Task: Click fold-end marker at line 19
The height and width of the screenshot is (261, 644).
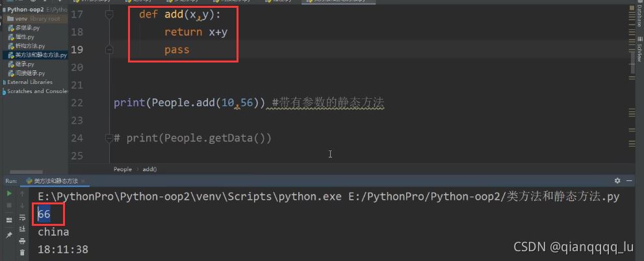Action: click(109, 50)
